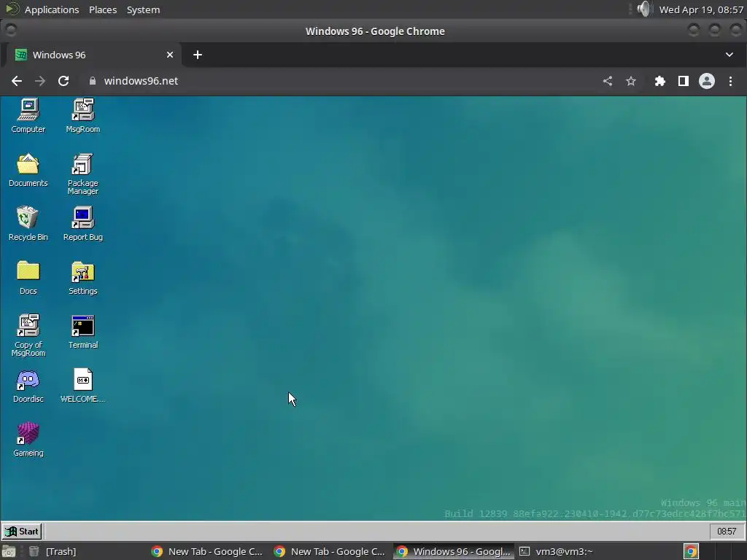Open the Chrome three-dot menu

(x=730, y=81)
